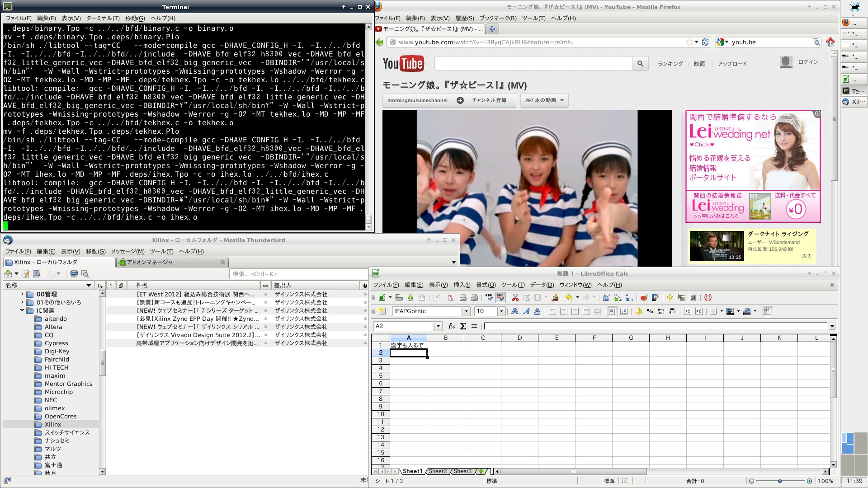Toggle Bold formatting in Calc
The width and height of the screenshot is (868, 488).
point(515,311)
